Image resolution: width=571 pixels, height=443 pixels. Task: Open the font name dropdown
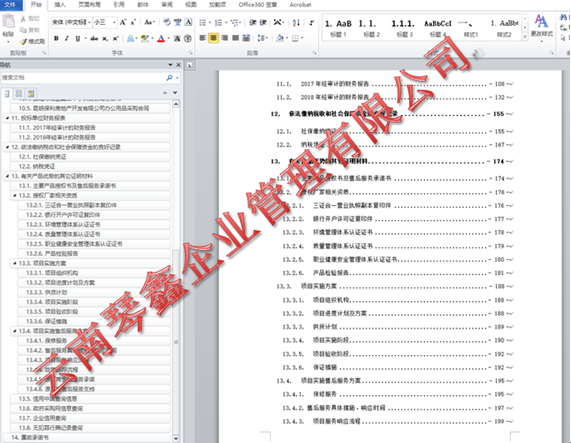tap(89, 23)
